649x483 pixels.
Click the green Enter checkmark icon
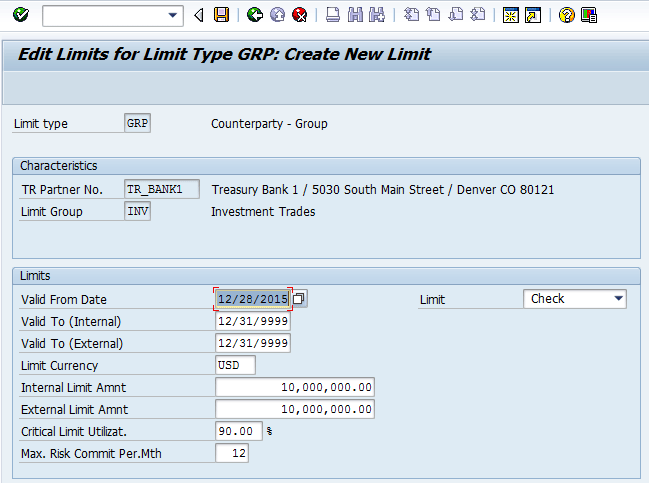[21, 15]
